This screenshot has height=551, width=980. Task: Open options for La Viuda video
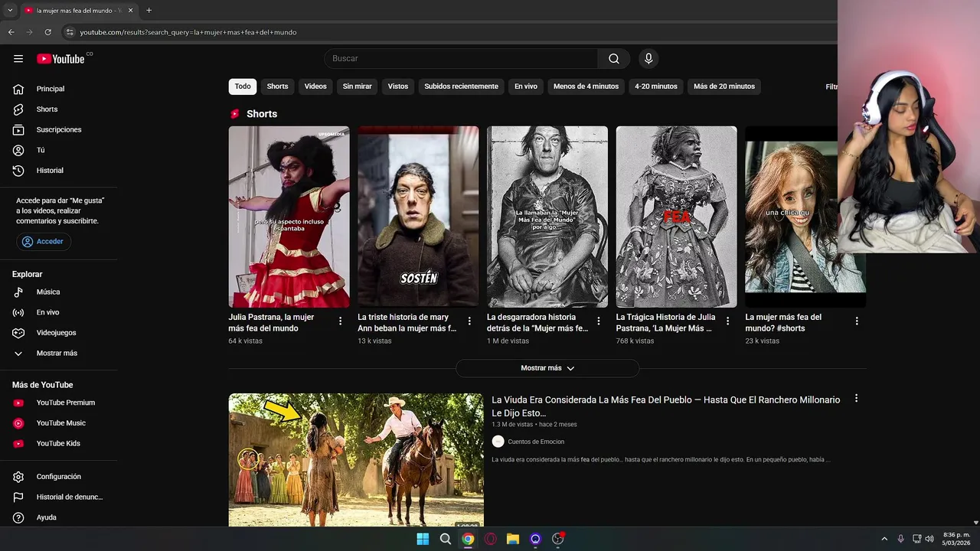856,399
